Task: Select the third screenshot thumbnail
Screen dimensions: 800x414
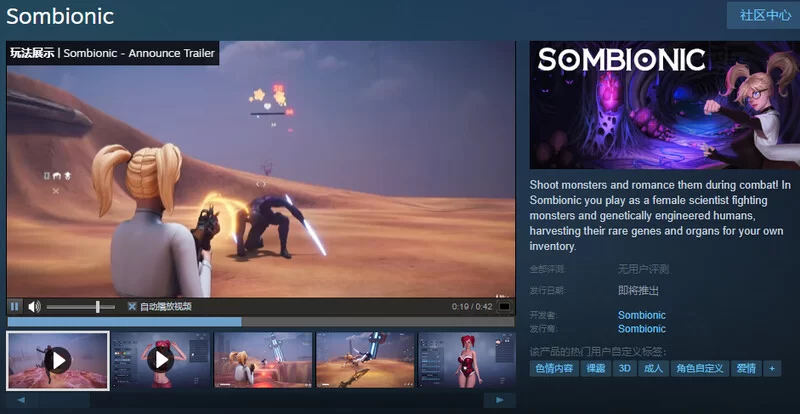Action: (263, 360)
